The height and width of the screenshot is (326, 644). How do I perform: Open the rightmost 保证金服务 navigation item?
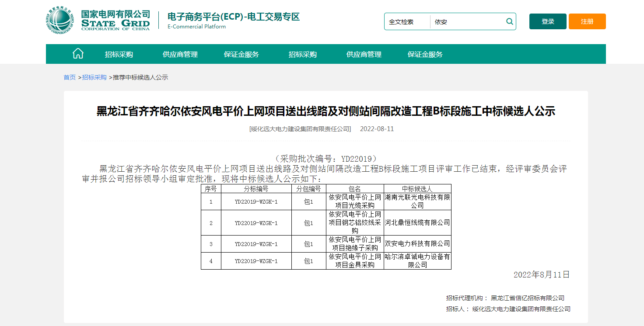[x=425, y=55]
